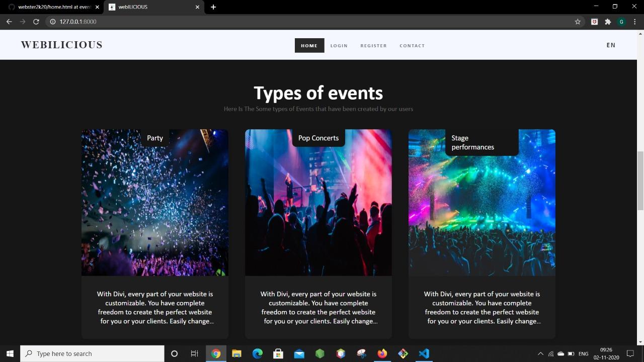Click the Types of events heading
Image resolution: width=644 pixels, height=362 pixels.
pyautogui.click(x=318, y=93)
